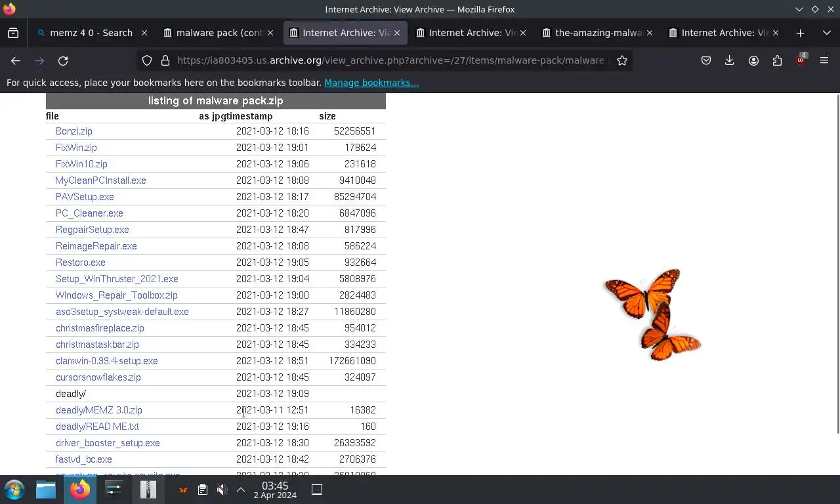Open the Extensions puzzle icon
This screenshot has height=504, width=840.
(777, 60)
